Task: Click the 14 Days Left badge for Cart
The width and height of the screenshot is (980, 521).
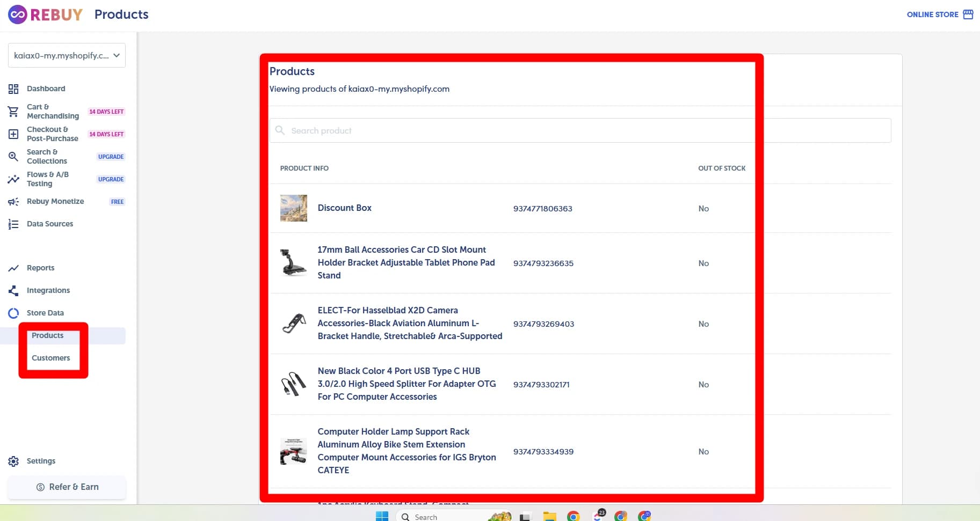Action: click(106, 112)
